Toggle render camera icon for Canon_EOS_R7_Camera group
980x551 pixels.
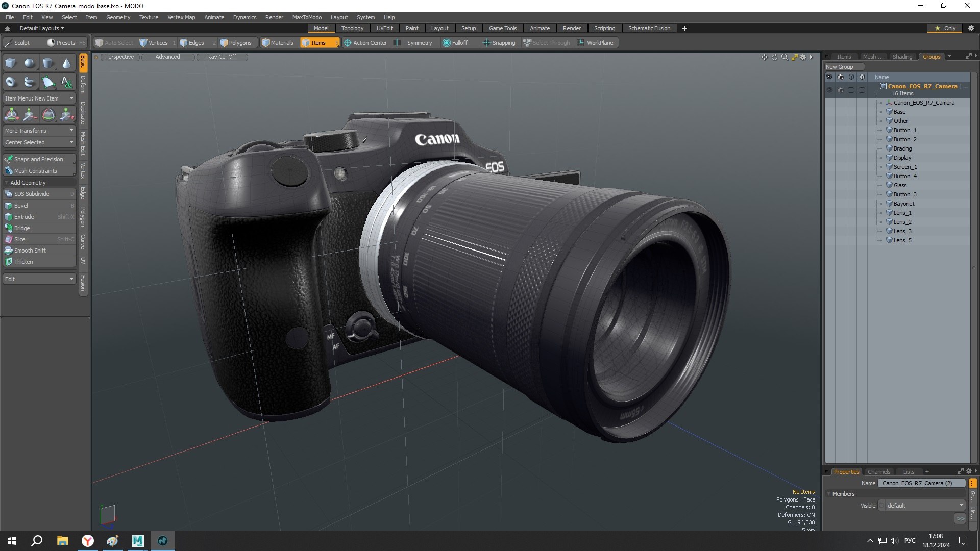841,90
